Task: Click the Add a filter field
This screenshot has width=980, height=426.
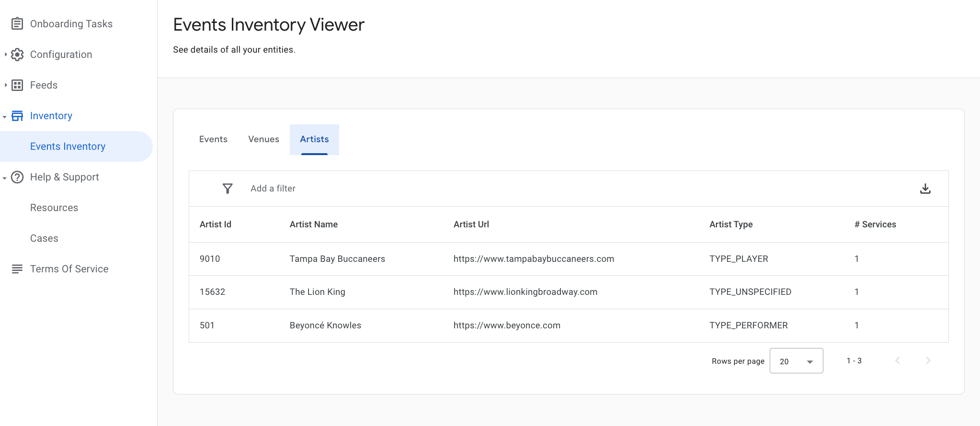Action: click(273, 189)
